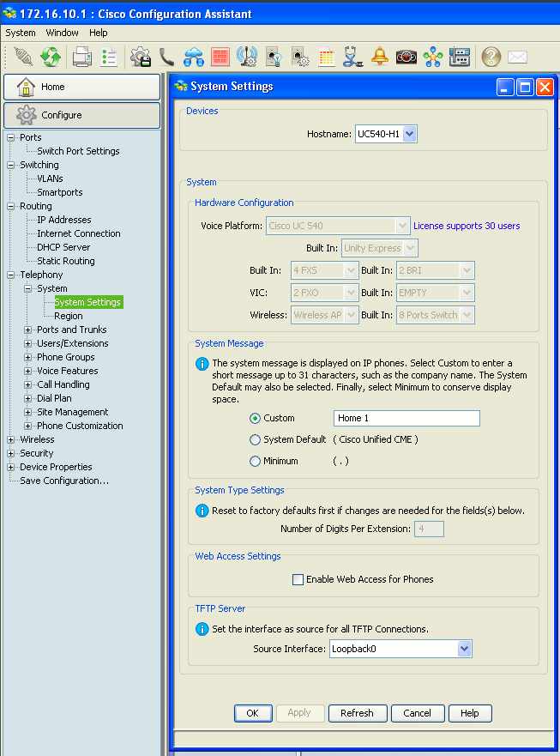Viewport: 560px width, 756px height.
Task: Expand the Call Handling node
Action: pos(28,385)
